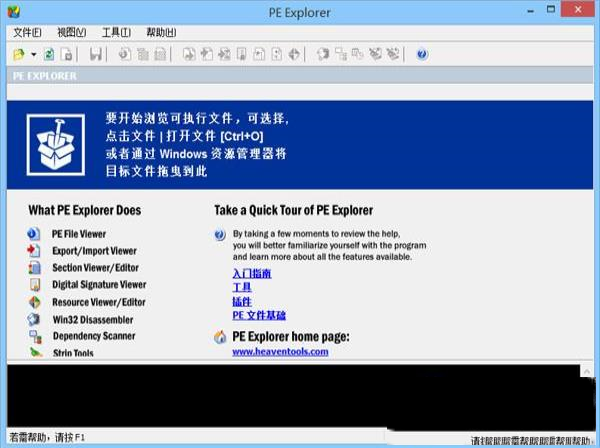Click the home icon beside PE Explorer home page
This screenshot has height=448, width=600.
click(x=220, y=337)
